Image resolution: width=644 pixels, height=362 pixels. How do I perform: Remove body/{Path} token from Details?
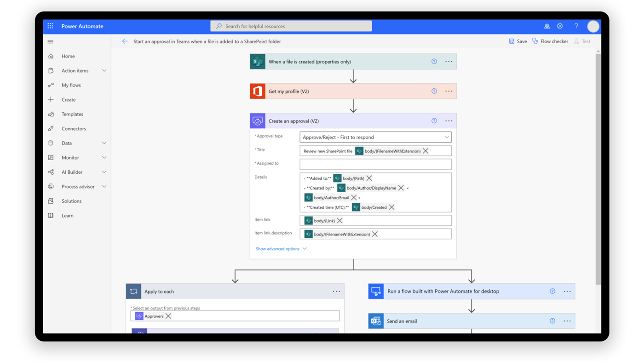[x=369, y=178]
